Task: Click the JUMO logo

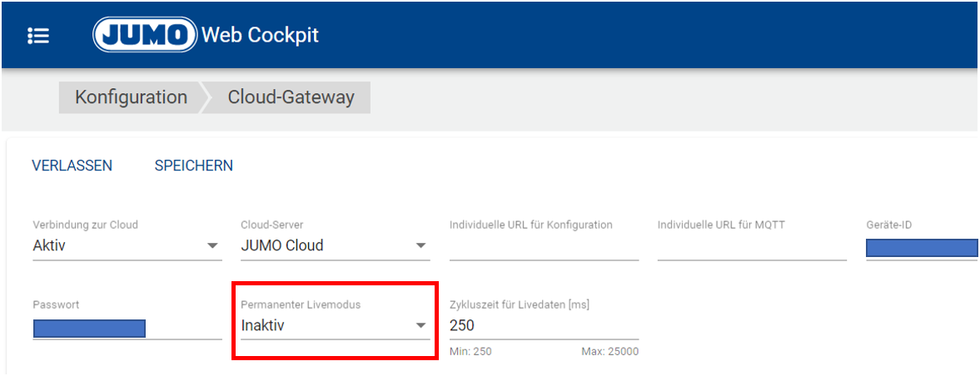Action: [145, 36]
